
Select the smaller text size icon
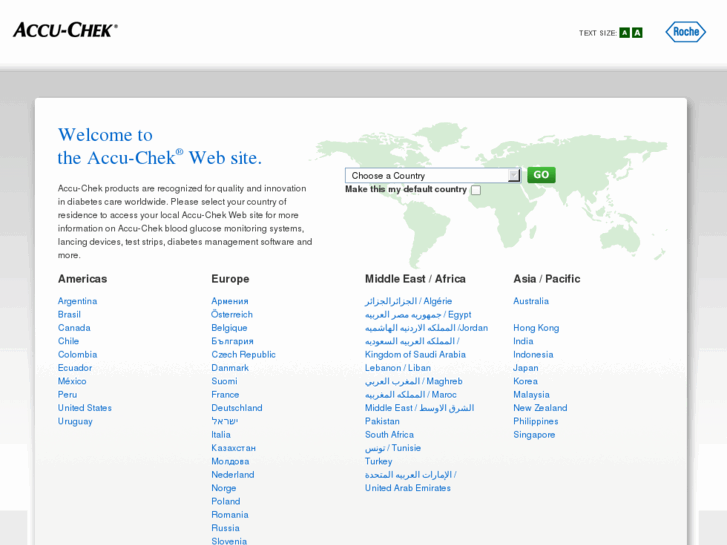tap(625, 33)
